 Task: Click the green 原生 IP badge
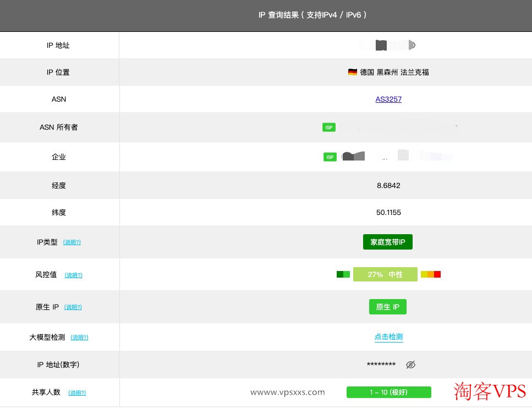coord(388,307)
